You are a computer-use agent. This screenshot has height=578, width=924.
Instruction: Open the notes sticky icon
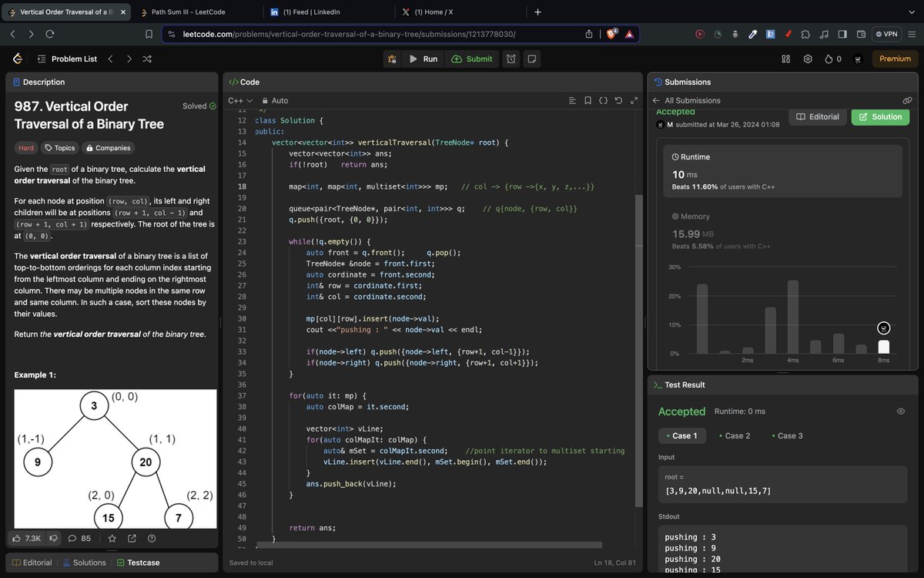[532, 59]
